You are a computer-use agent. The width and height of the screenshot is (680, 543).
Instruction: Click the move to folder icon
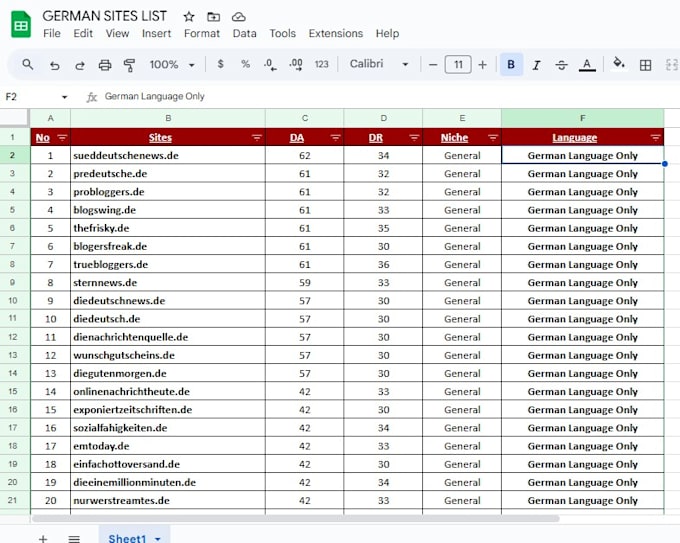(x=213, y=17)
